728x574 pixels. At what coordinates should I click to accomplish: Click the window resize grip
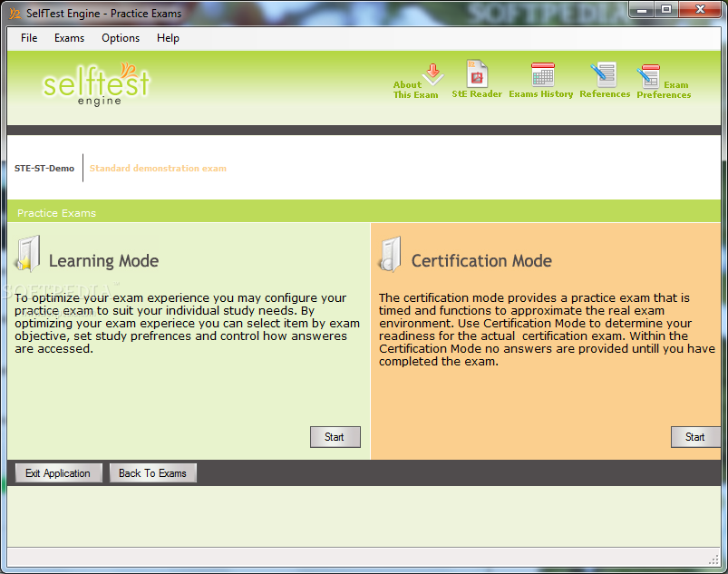[x=713, y=560]
